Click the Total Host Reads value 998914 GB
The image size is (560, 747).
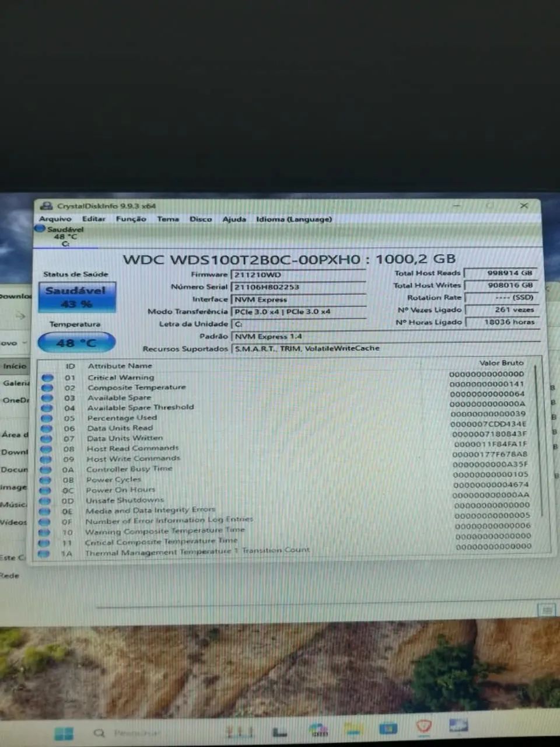(501, 273)
